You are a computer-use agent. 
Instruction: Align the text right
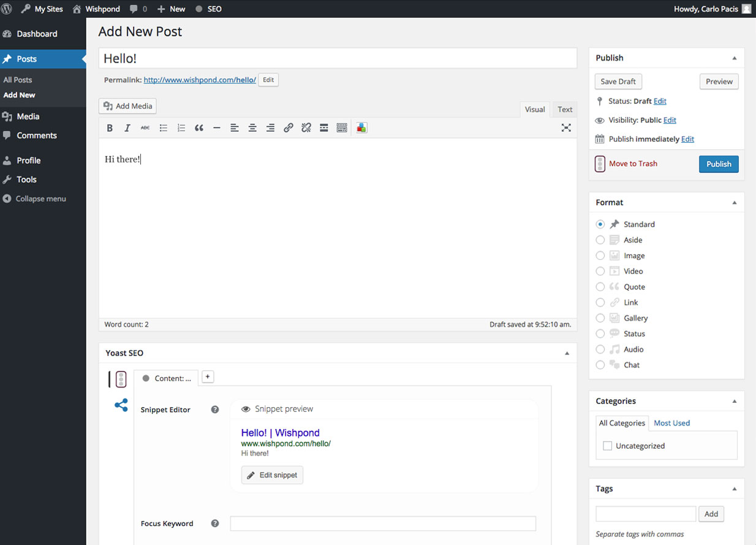pos(270,128)
